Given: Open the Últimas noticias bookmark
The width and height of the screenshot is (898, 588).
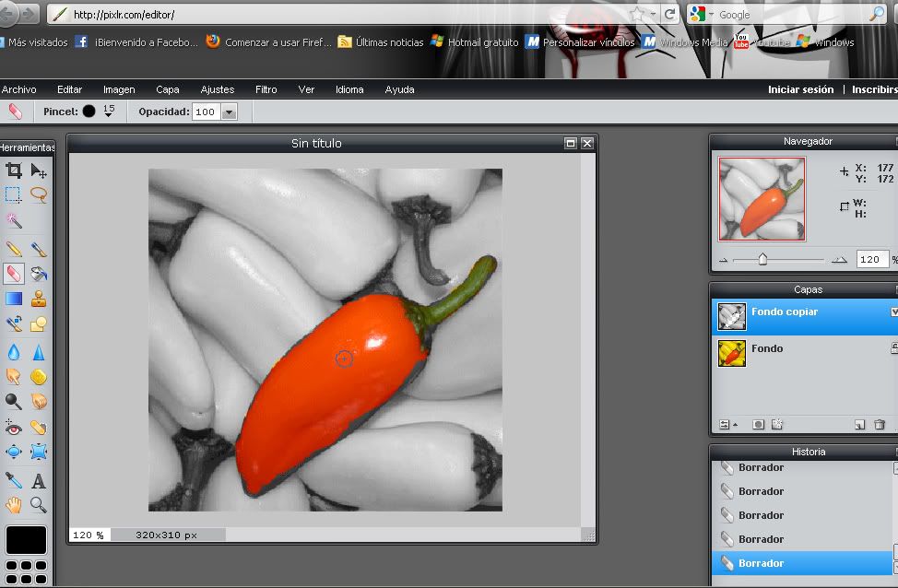Looking at the screenshot, I should (x=381, y=41).
